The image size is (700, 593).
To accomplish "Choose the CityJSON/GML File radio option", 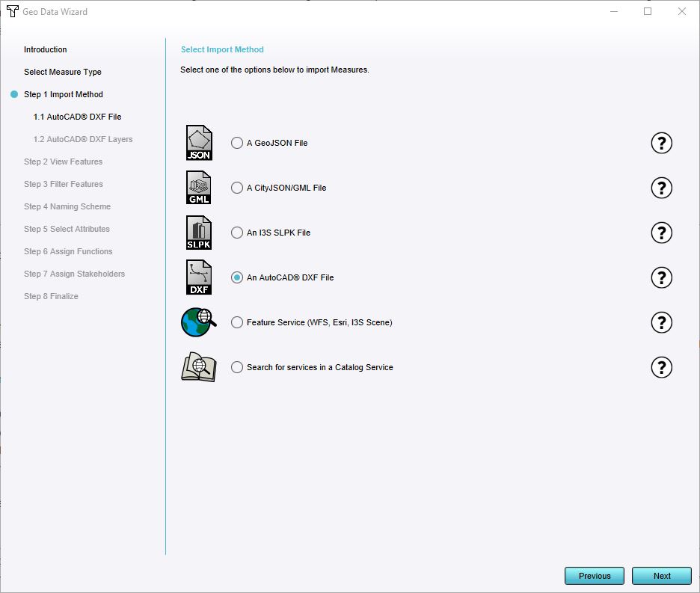I will point(237,188).
